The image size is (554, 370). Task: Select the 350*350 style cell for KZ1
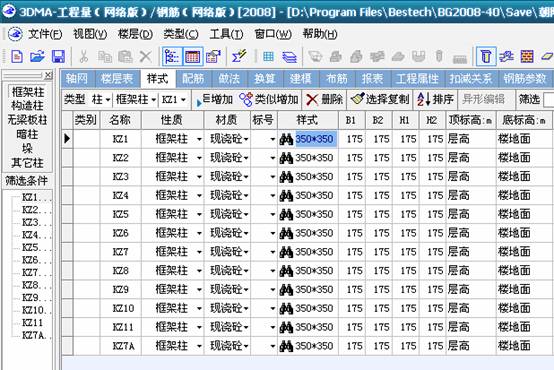pyautogui.click(x=314, y=139)
